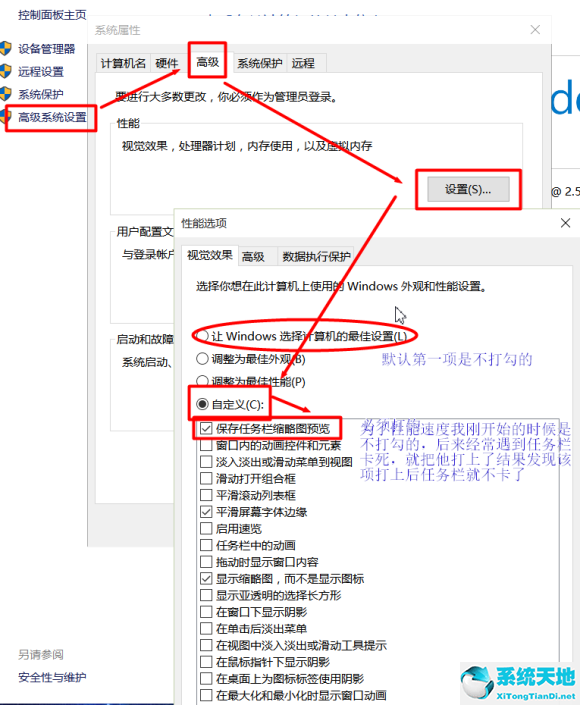
Task: Select 高级 tab in 系统属性 window
Action: click(207, 62)
